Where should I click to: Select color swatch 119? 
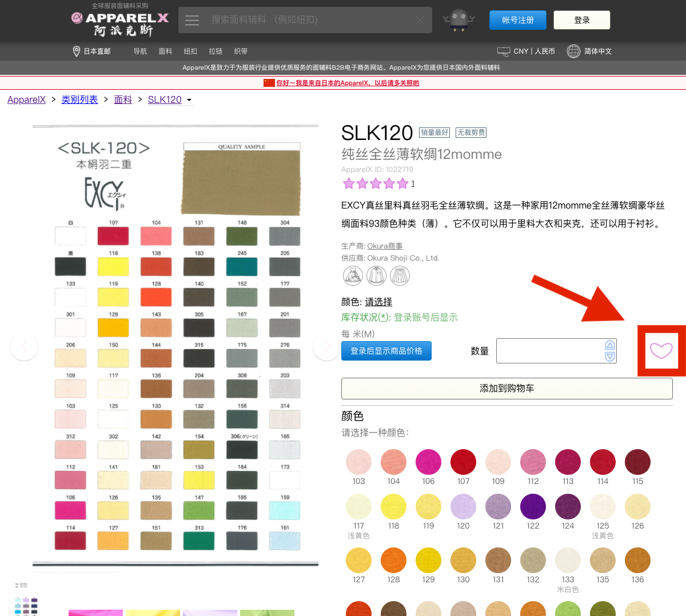pos(428,506)
